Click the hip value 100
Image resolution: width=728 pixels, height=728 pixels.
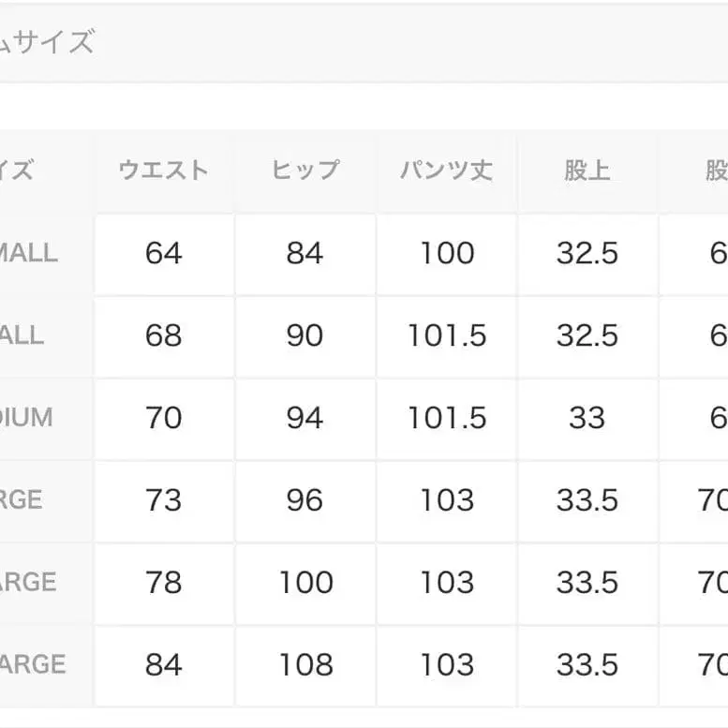click(x=305, y=583)
